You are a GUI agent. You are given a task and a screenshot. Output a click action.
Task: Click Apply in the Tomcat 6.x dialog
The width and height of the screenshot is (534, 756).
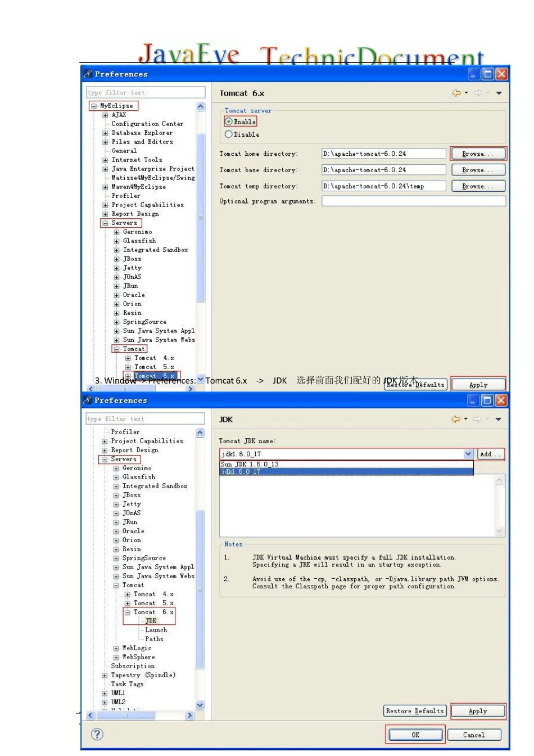coord(478,385)
